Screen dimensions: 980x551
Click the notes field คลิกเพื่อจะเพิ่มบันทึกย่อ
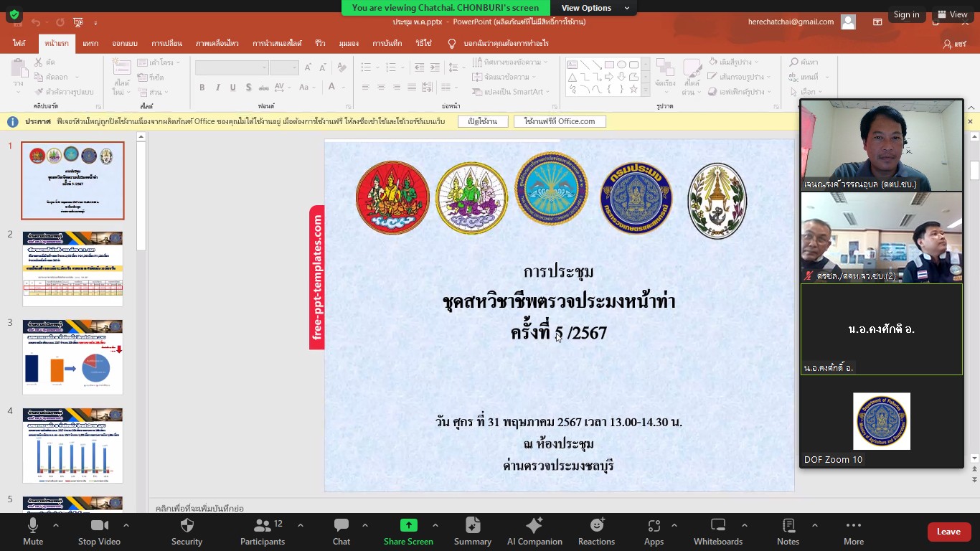click(x=200, y=508)
